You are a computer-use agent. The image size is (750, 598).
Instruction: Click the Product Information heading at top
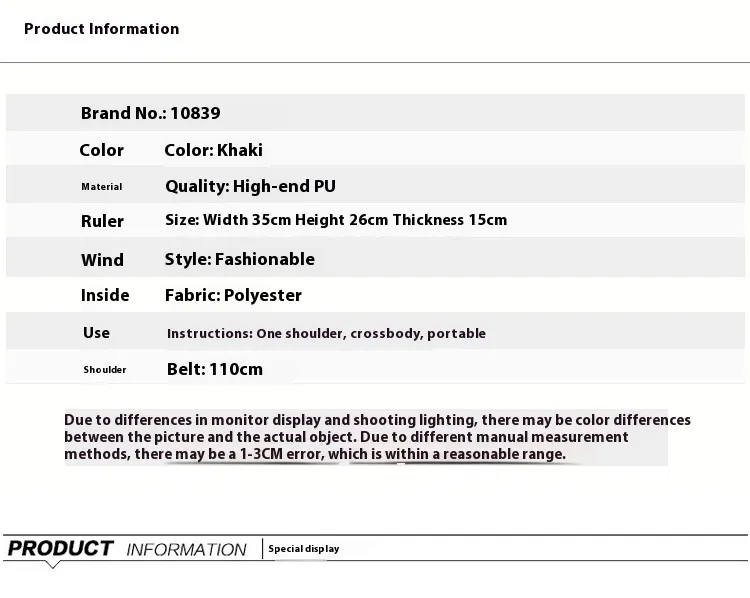point(102,29)
